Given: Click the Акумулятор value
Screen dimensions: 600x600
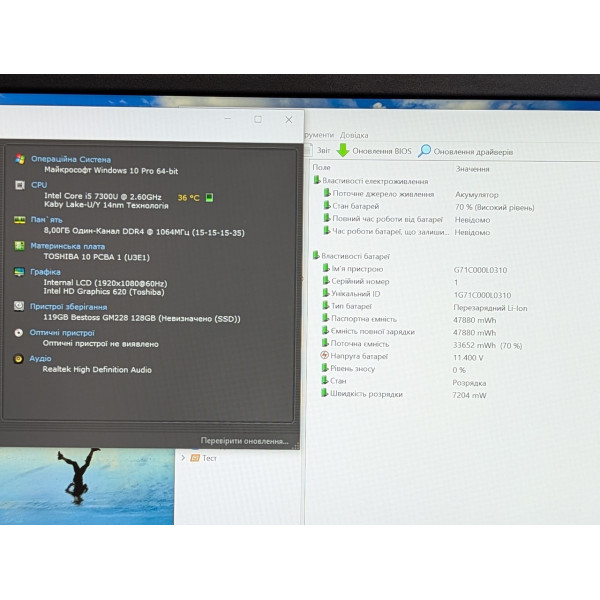Looking at the screenshot, I should [477, 195].
